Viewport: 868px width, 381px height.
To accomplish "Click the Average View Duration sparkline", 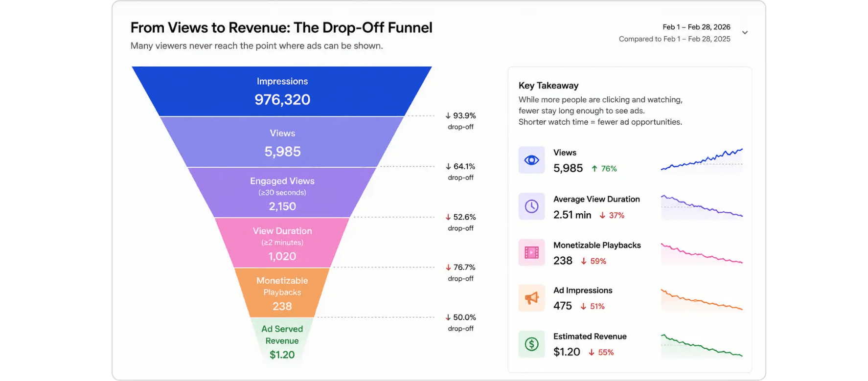I will point(702,206).
